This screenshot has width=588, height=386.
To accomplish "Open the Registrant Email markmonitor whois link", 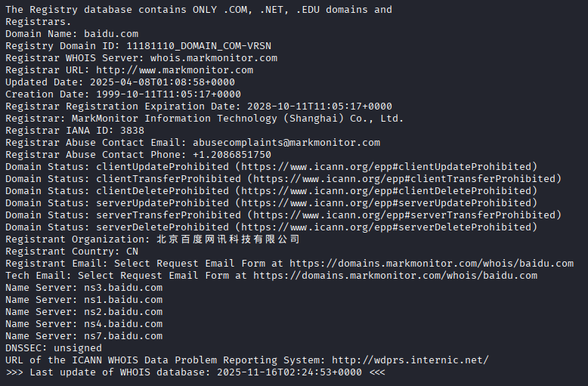I will [432, 263].
